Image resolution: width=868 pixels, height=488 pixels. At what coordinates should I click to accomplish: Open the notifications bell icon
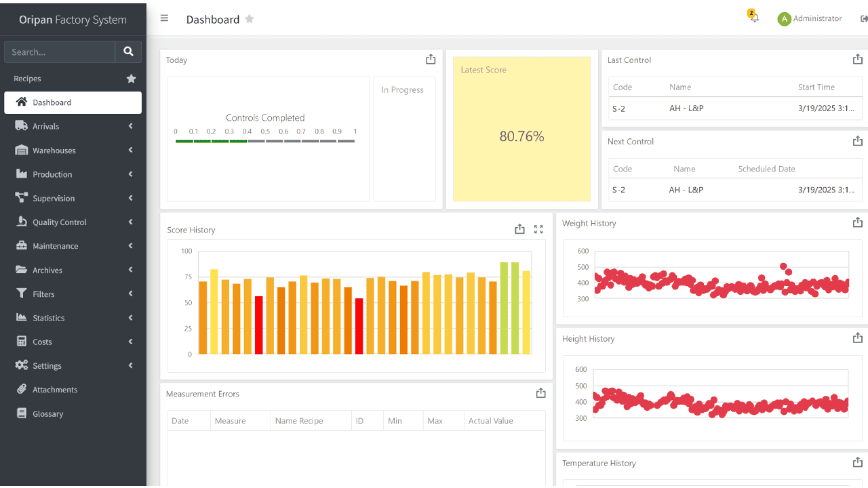click(x=753, y=19)
